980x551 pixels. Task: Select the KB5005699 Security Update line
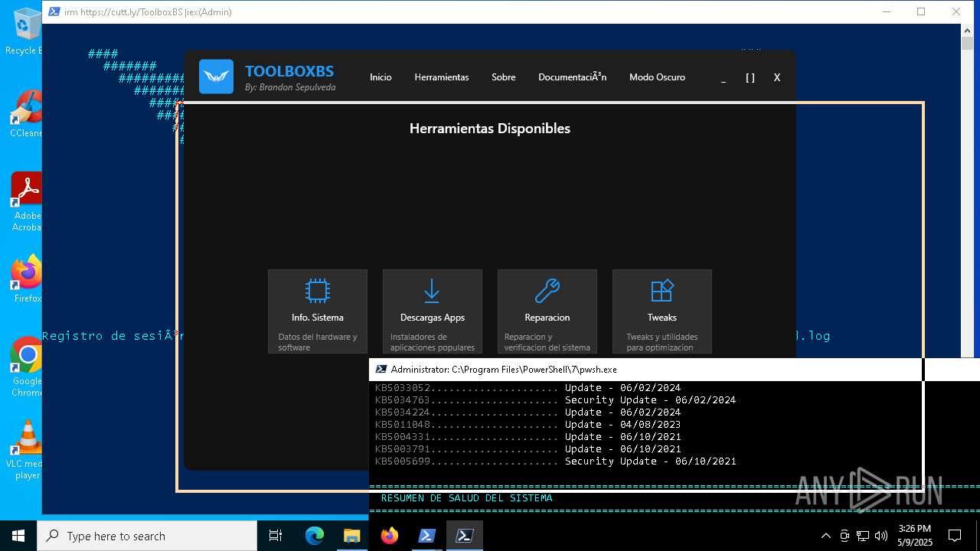555,461
